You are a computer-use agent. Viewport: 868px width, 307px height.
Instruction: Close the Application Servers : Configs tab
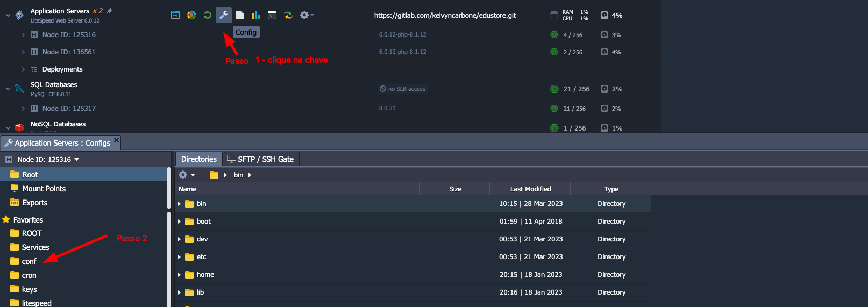116,140
